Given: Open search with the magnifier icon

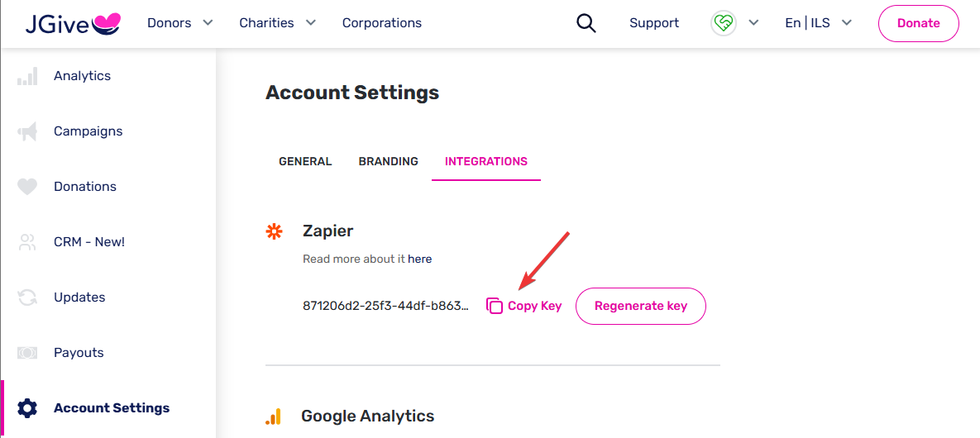Looking at the screenshot, I should tap(586, 23).
